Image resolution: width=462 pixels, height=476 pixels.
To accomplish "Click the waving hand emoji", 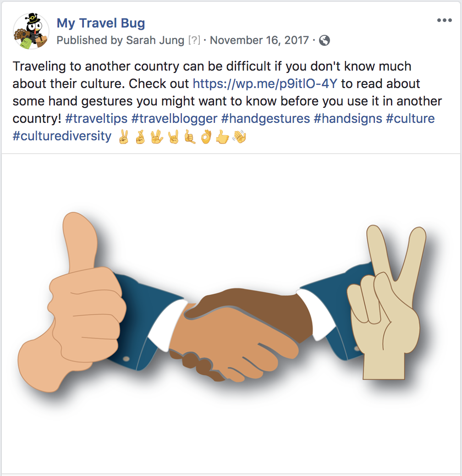I will click(239, 137).
